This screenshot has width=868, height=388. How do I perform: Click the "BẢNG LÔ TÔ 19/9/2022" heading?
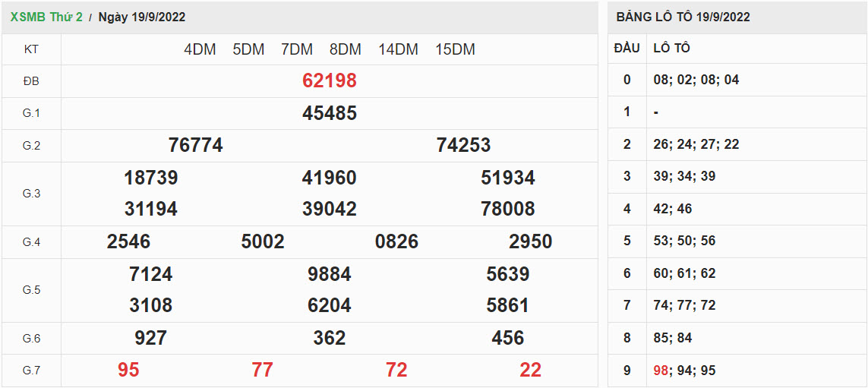tap(683, 17)
